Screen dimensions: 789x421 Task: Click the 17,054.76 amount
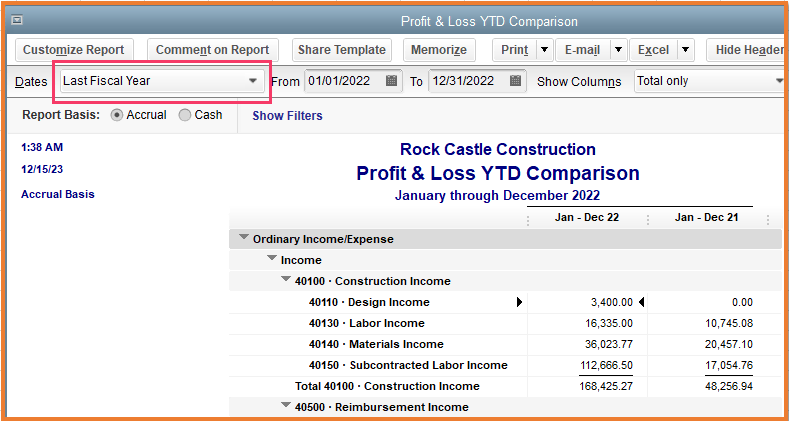pos(729,366)
